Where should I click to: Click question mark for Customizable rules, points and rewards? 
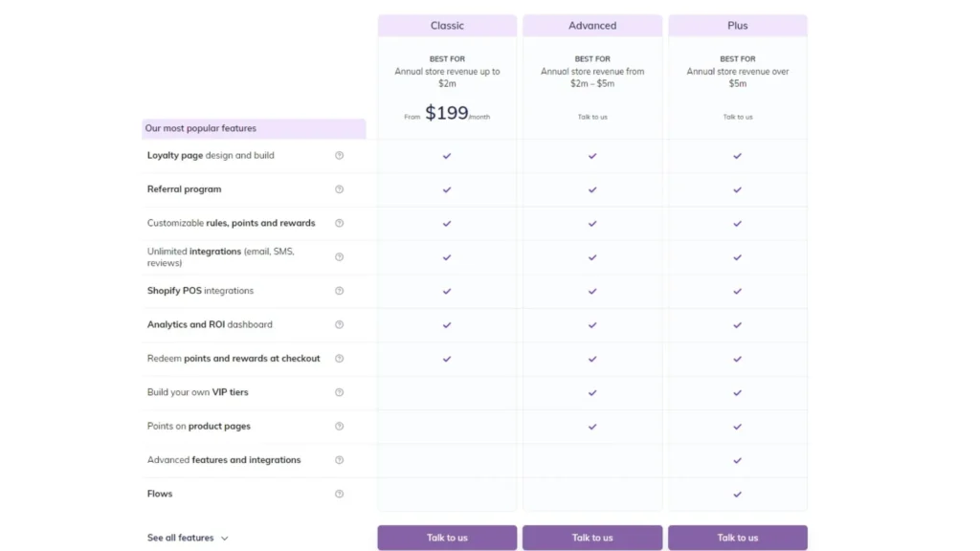point(339,223)
